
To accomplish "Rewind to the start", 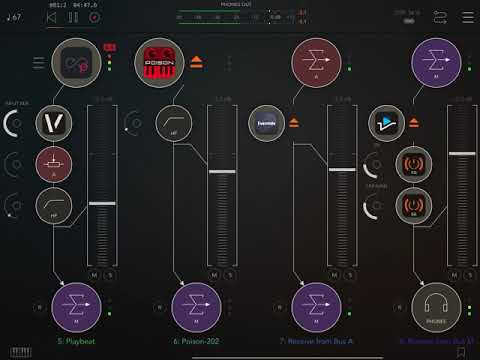I will point(51,17).
